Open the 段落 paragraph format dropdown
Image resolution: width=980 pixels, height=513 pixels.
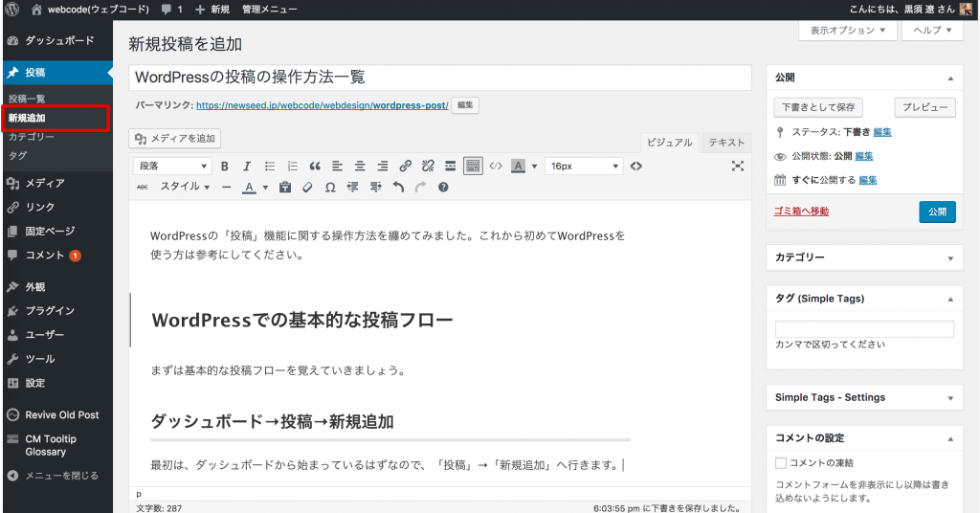point(172,167)
